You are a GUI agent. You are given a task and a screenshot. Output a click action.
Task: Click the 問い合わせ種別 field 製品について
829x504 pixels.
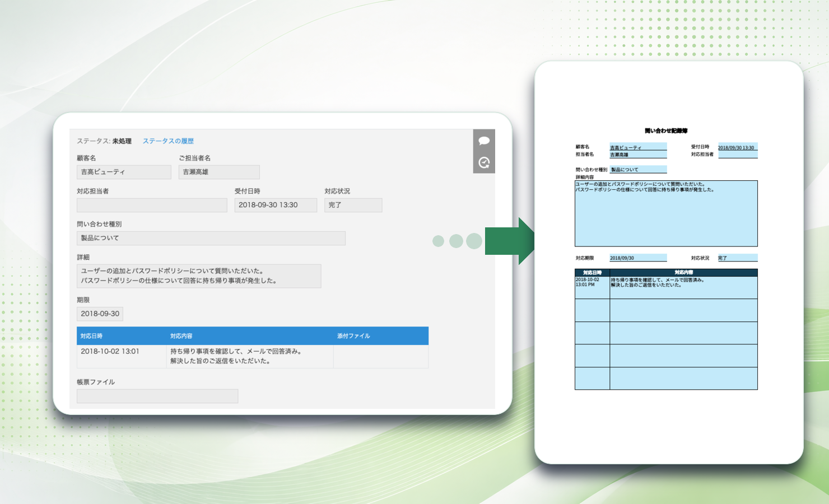pyautogui.click(x=211, y=238)
